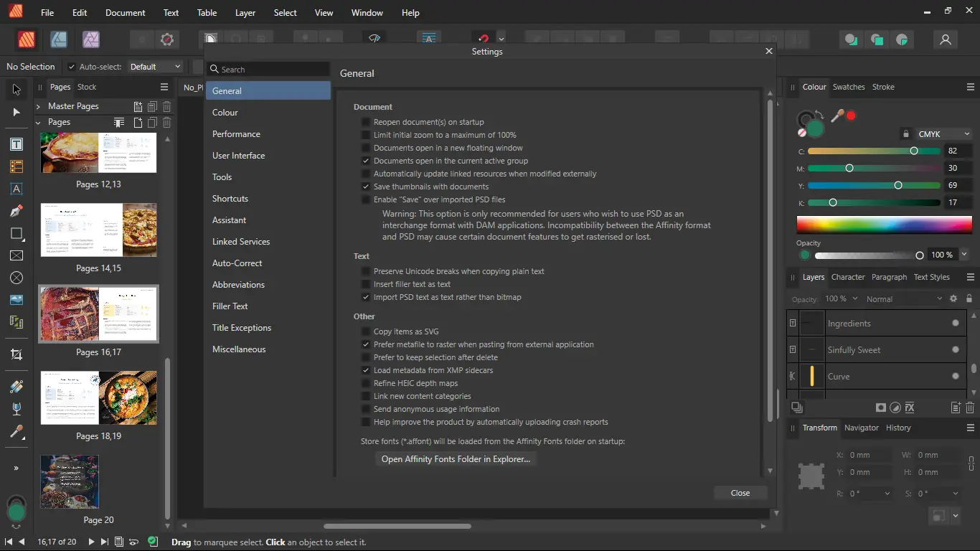Click the Cyan slider handle
980x551 pixels.
point(914,151)
